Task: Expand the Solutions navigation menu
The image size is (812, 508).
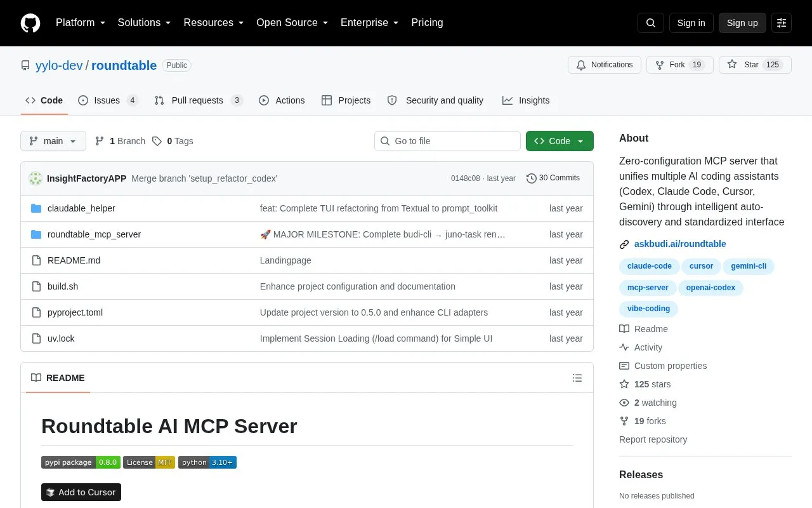Action: tap(145, 23)
